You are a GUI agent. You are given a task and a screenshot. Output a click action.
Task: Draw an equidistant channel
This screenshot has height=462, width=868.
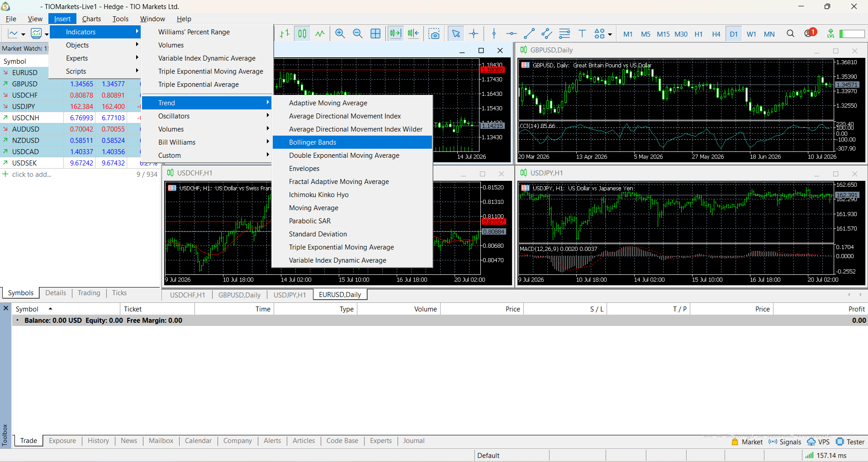click(547, 33)
